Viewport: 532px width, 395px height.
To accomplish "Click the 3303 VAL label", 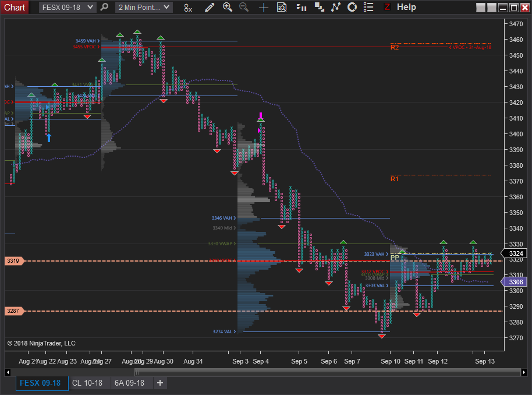I will 377,285.
